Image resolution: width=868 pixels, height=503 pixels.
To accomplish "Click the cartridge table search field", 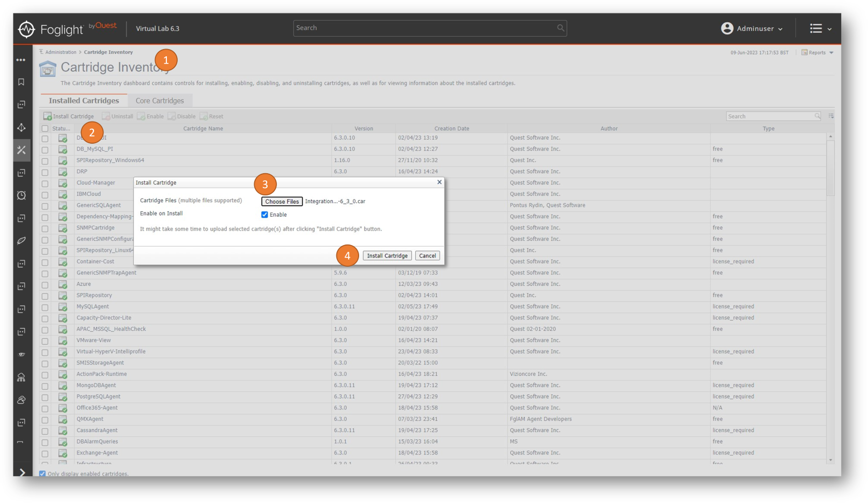I will [x=770, y=116].
